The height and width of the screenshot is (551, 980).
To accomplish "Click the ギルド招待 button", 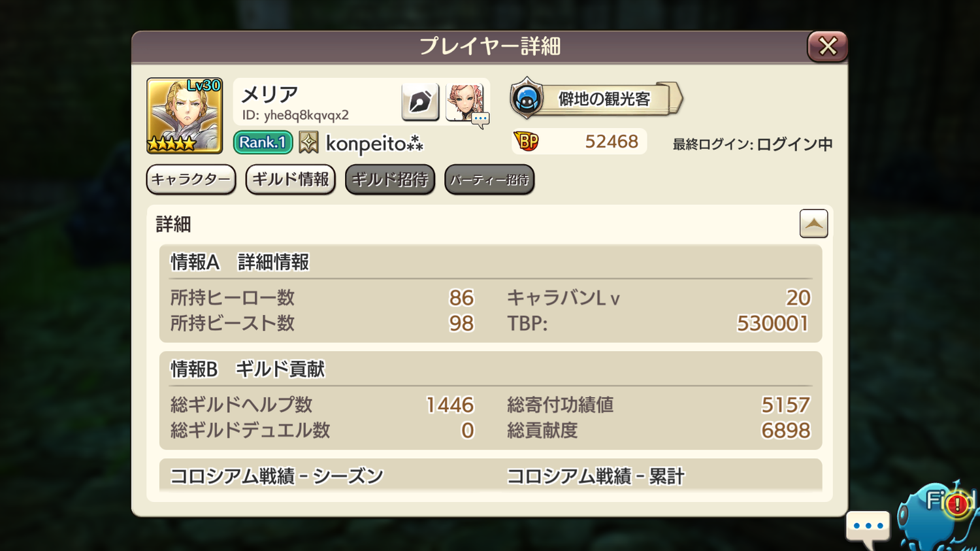I will point(390,180).
